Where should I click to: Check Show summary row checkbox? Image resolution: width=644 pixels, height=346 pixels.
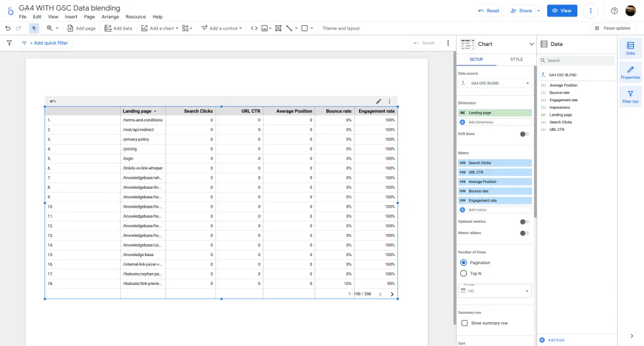pyautogui.click(x=465, y=323)
